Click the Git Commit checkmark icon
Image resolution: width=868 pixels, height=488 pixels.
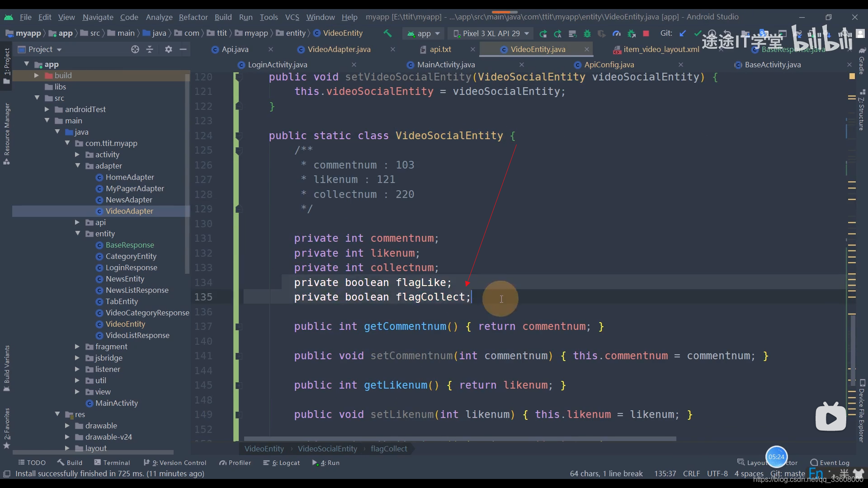pyautogui.click(x=698, y=33)
